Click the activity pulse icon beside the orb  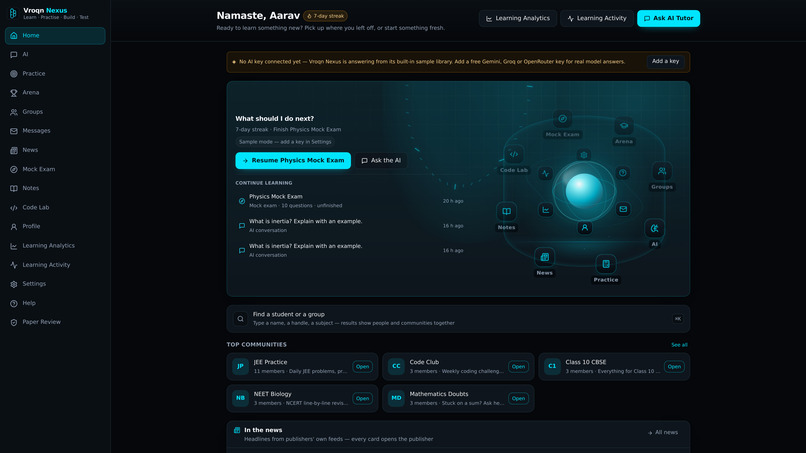click(x=545, y=173)
